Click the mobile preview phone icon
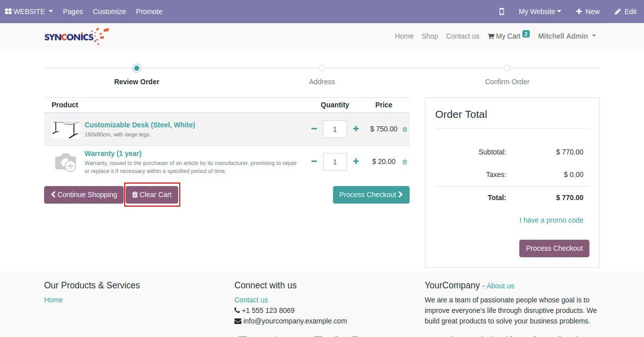 coord(502,12)
